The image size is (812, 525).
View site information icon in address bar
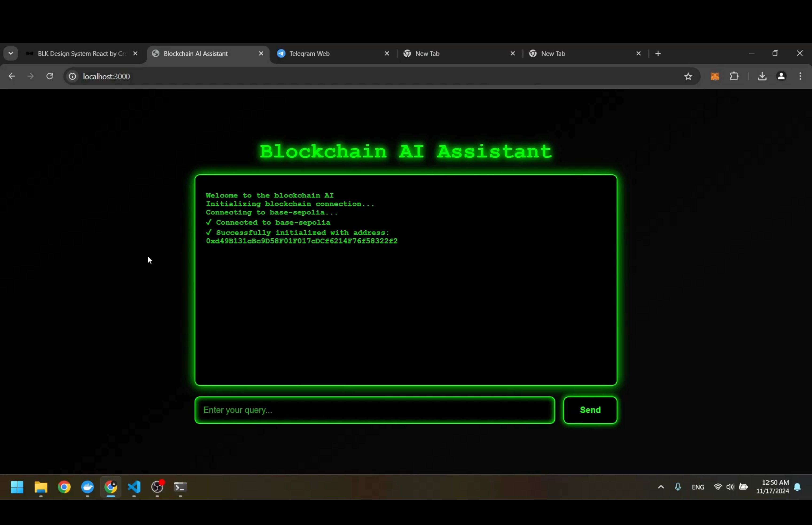tap(72, 76)
